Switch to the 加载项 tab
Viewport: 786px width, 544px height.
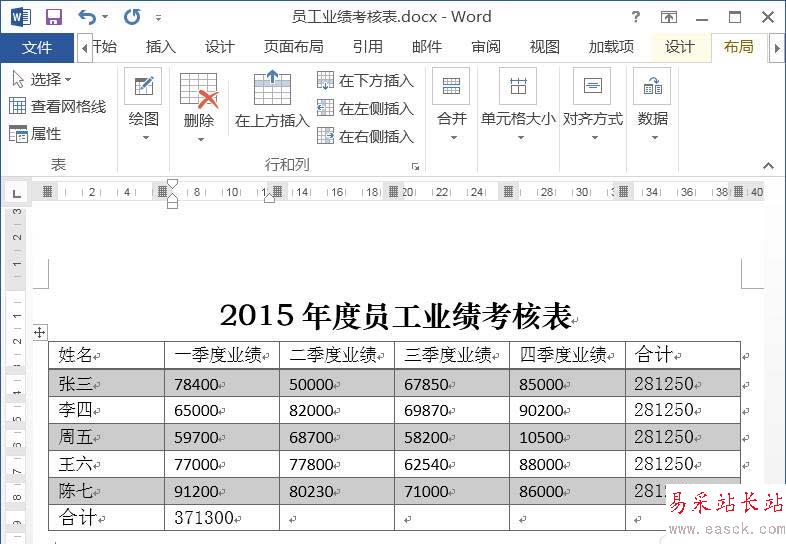(611, 47)
